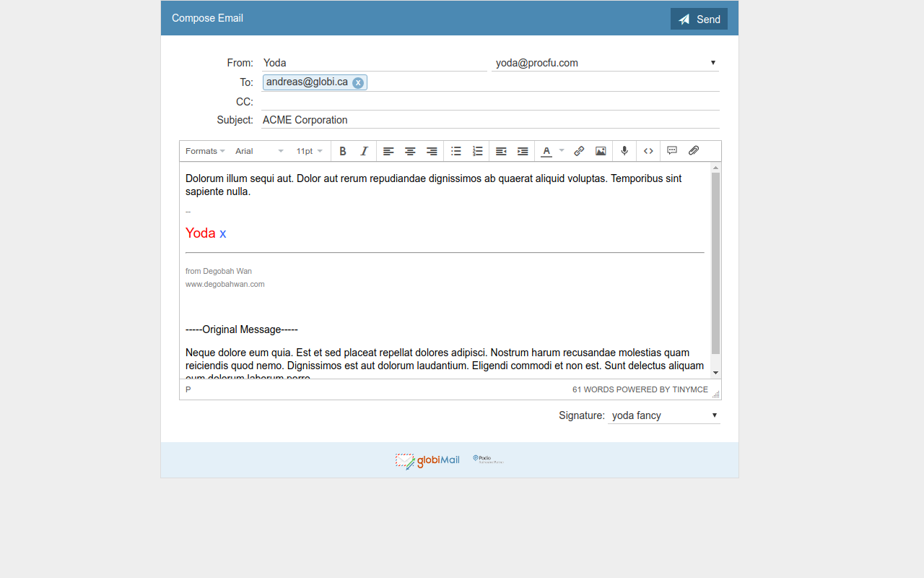Align text right
Viewport: 924px width, 578px height.
[432, 151]
